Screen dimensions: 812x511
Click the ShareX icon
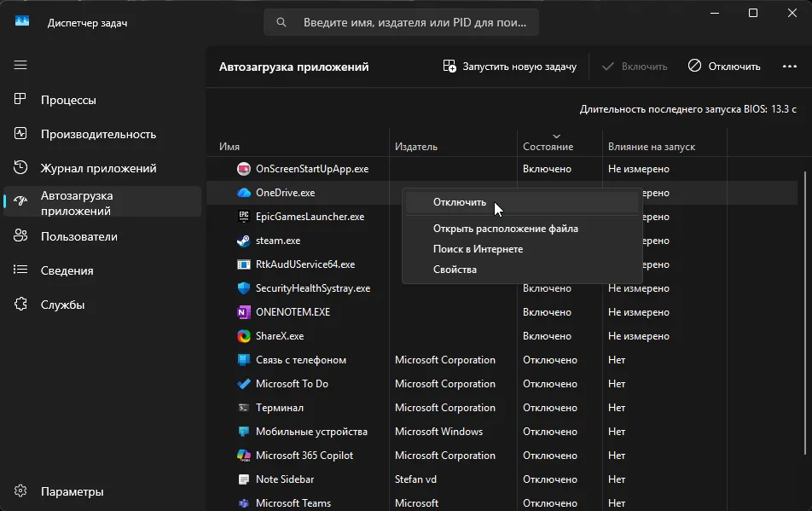tap(243, 336)
